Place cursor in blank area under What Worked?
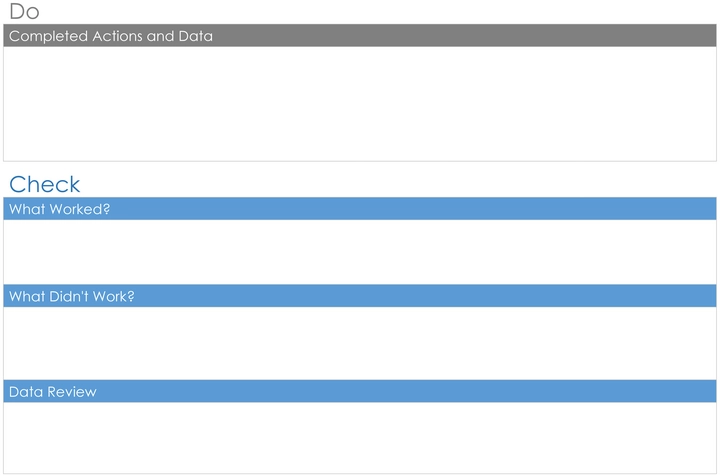This screenshot has width=720, height=476. 360,252
